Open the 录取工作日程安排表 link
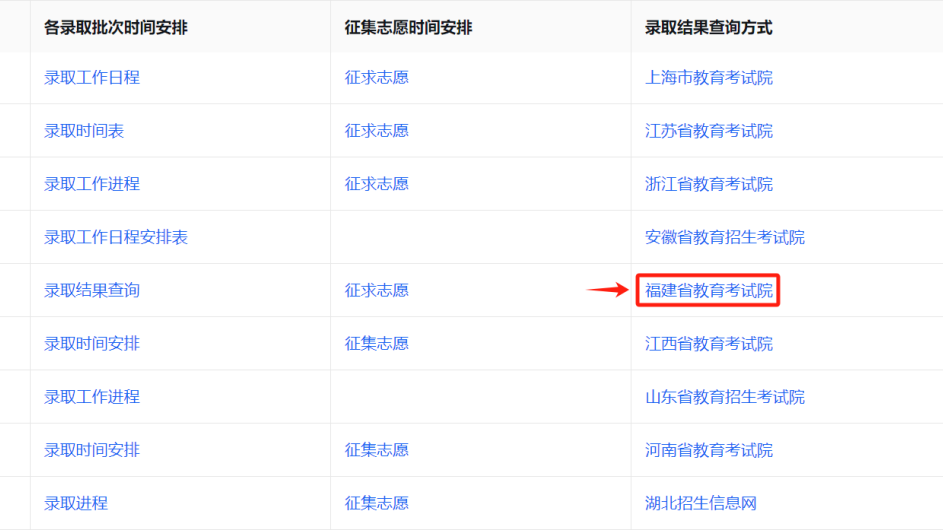 [x=115, y=237]
